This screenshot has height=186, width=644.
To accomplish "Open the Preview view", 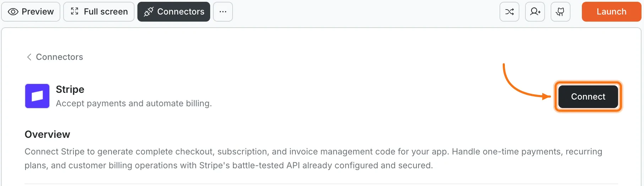I will [x=31, y=12].
